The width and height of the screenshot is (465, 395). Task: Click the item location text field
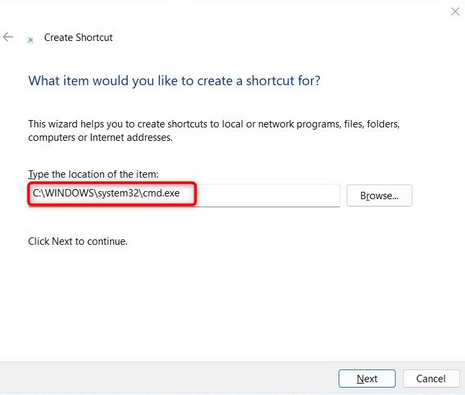click(184, 194)
